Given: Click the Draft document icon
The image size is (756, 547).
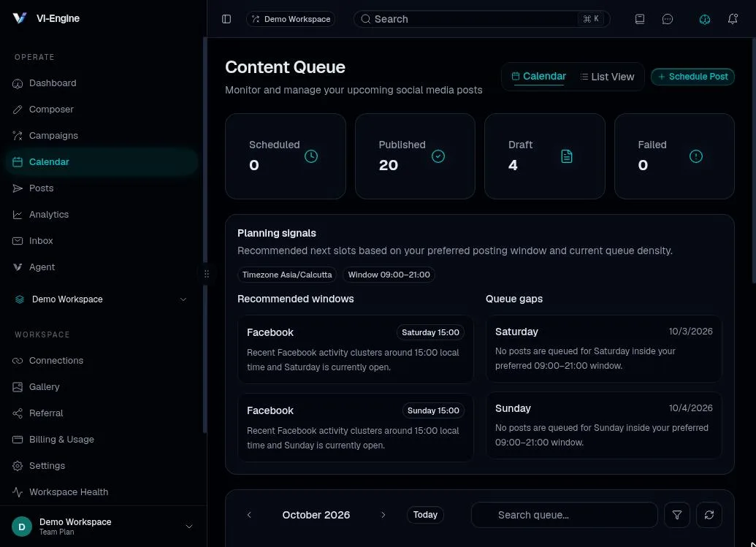Looking at the screenshot, I should 567,156.
